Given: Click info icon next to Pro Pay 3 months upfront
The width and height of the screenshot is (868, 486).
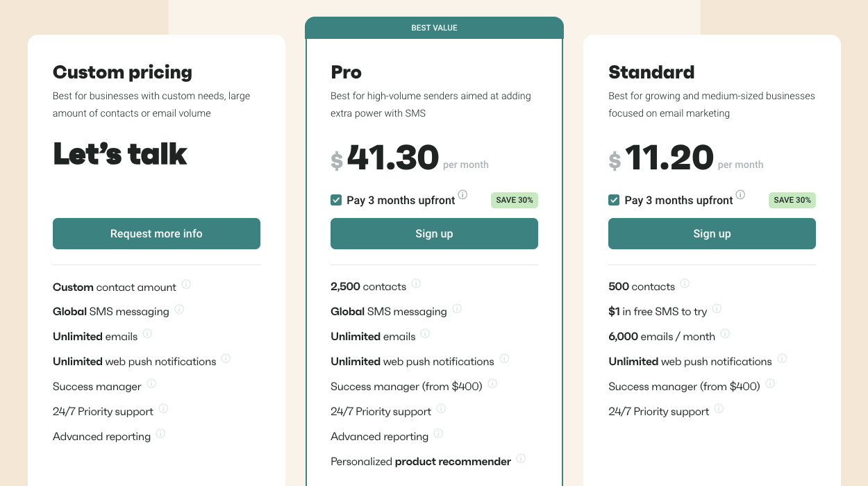Looking at the screenshot, I should click(x=462, y=194).
